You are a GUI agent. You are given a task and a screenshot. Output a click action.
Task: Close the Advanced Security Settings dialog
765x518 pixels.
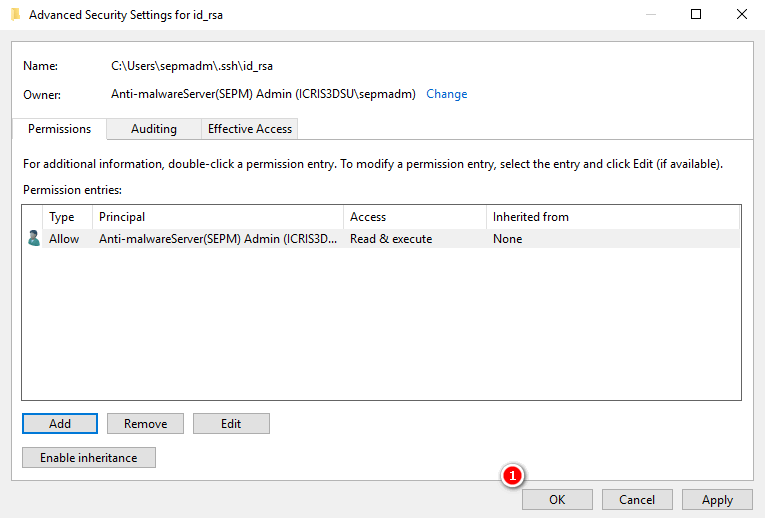coord(741,15)
